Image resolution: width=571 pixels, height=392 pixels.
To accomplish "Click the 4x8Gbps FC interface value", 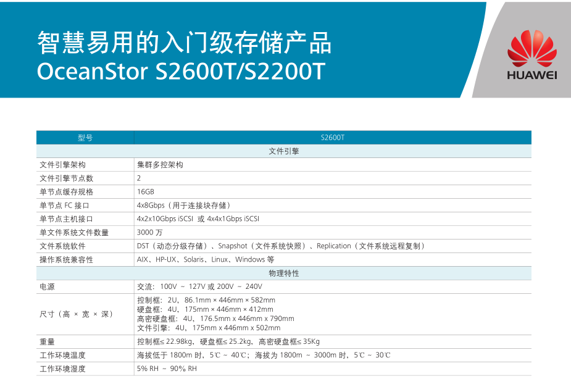I will 183,206.
